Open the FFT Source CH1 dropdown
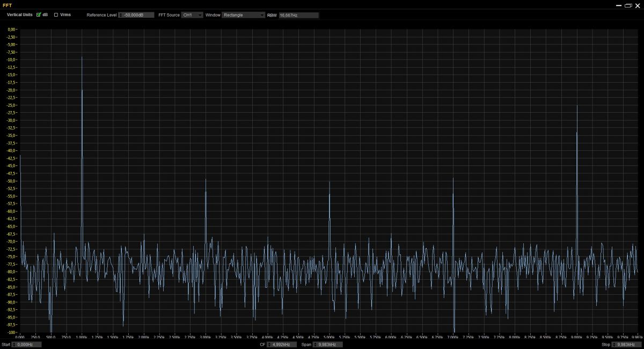 [x=192, y=15]
